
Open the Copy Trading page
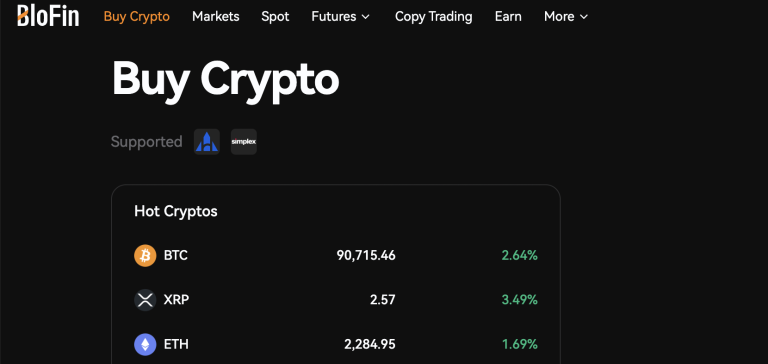click(433, 17)
